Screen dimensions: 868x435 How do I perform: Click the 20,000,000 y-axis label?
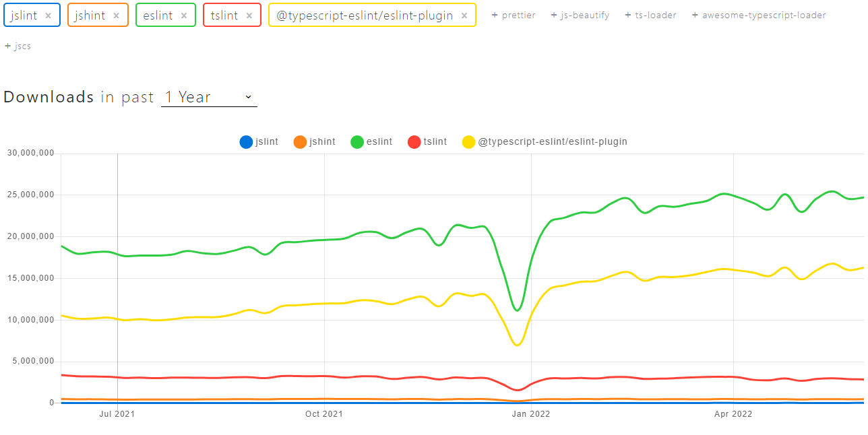[x=30, y=236]
